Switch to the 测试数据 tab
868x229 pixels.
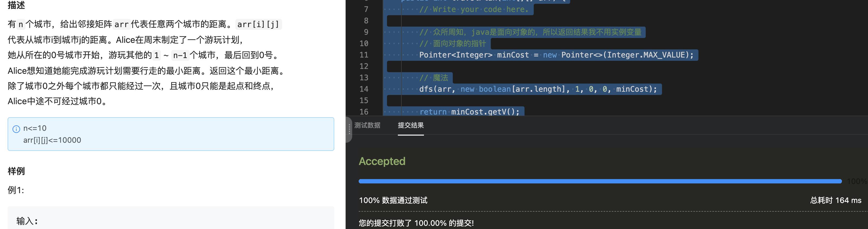pos(367,125)
